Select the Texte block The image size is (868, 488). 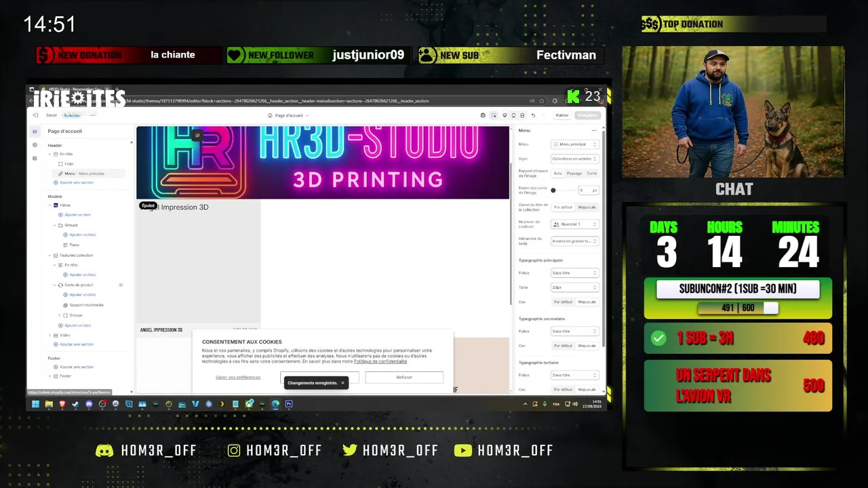coord(74,245)
